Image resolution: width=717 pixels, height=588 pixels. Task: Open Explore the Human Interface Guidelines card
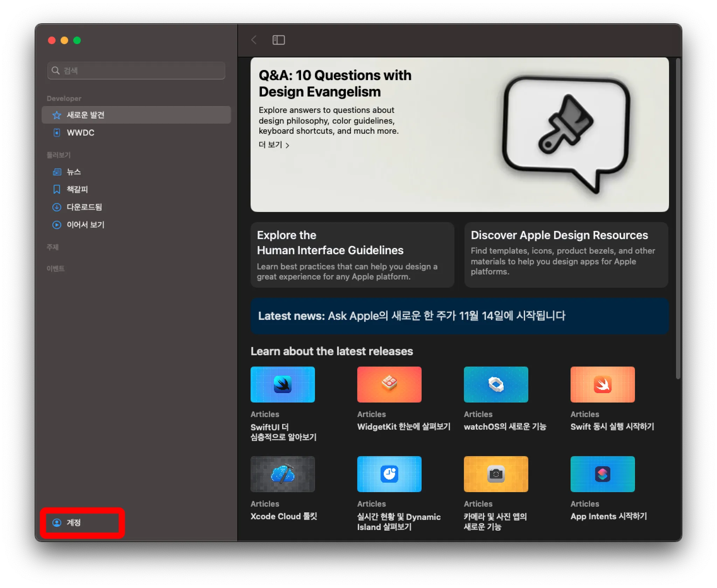352,255
